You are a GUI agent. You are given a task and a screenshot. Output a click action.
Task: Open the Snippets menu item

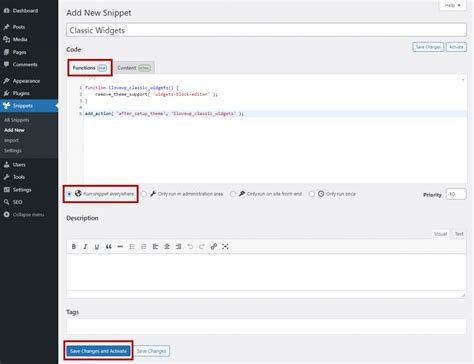29,106
